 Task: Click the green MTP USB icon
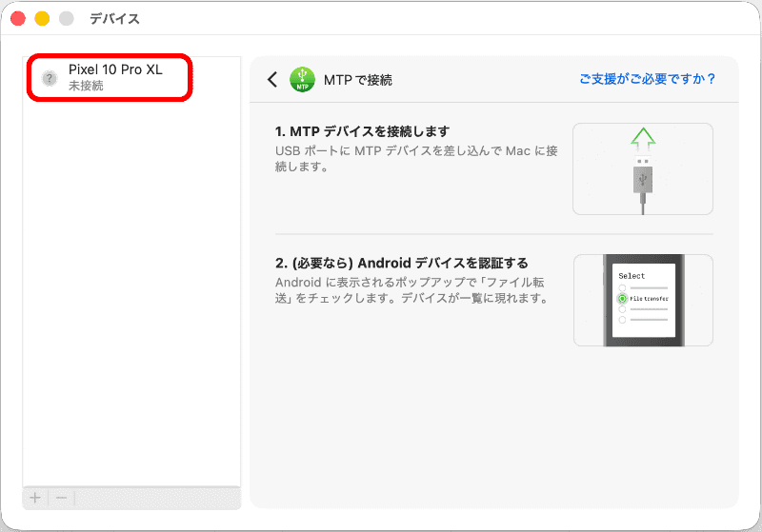pos(302,79)
